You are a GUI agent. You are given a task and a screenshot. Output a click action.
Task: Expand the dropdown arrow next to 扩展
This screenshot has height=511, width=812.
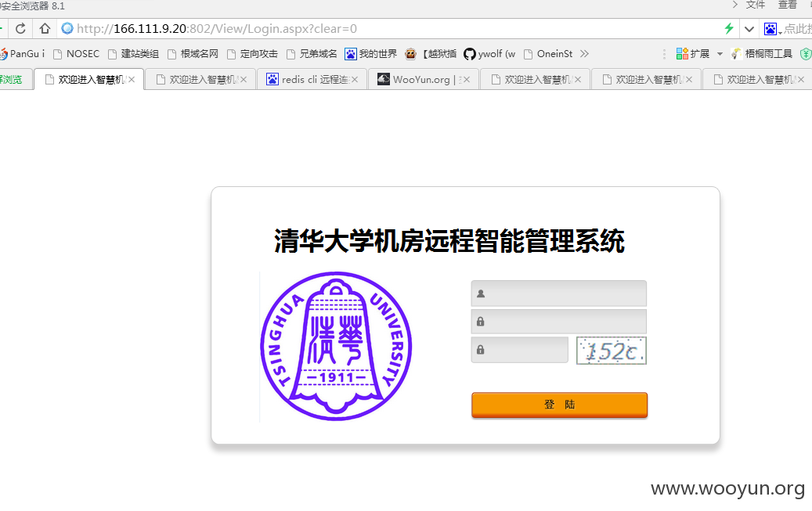[720, 54]
